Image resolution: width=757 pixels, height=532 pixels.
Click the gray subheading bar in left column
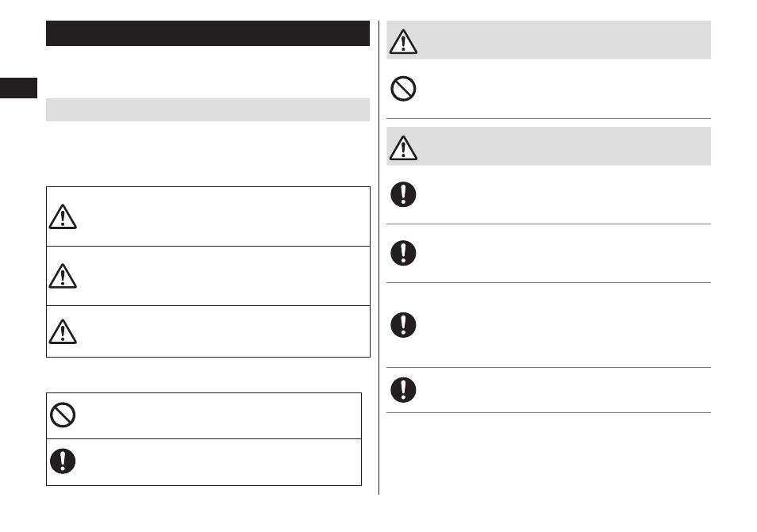tap(208, 110)
